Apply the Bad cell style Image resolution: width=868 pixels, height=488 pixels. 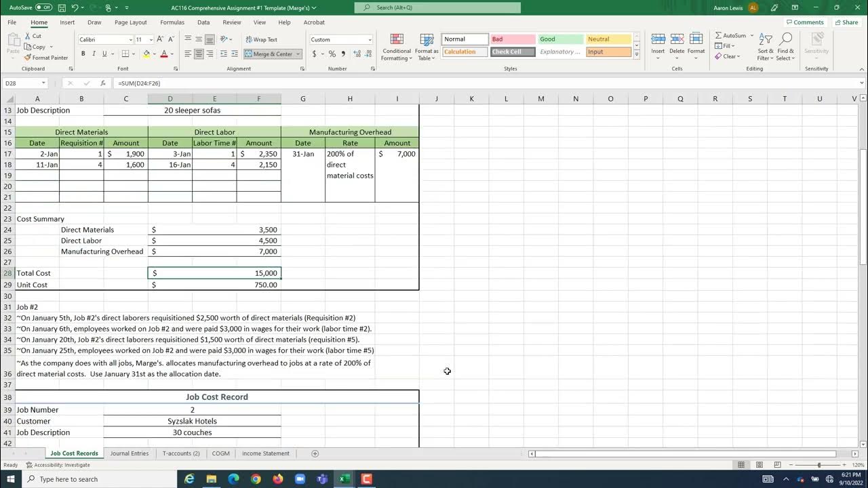[512, 39]
